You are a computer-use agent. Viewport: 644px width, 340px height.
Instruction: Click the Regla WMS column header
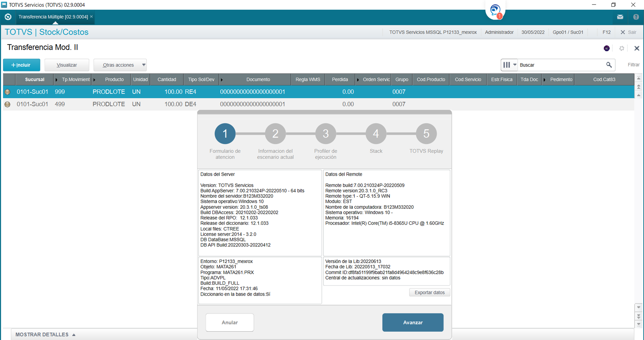[x=308, y=80]
